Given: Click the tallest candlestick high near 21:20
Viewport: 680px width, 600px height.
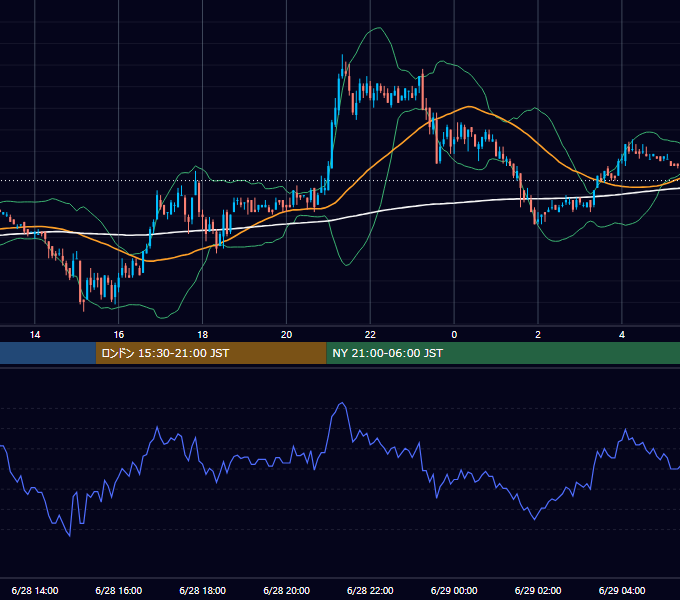Looking at the screenshot, I should (342, 55).
